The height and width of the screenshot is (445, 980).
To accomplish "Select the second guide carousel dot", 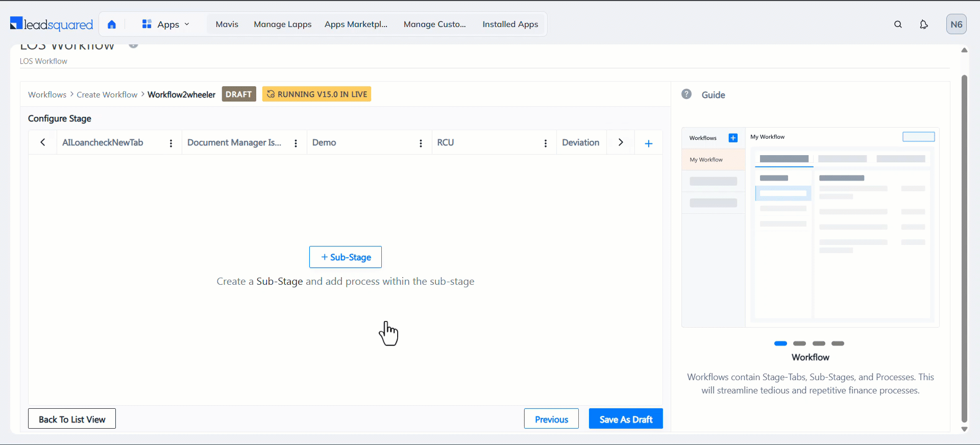I will pyautogui.click(x=799, y=343).
